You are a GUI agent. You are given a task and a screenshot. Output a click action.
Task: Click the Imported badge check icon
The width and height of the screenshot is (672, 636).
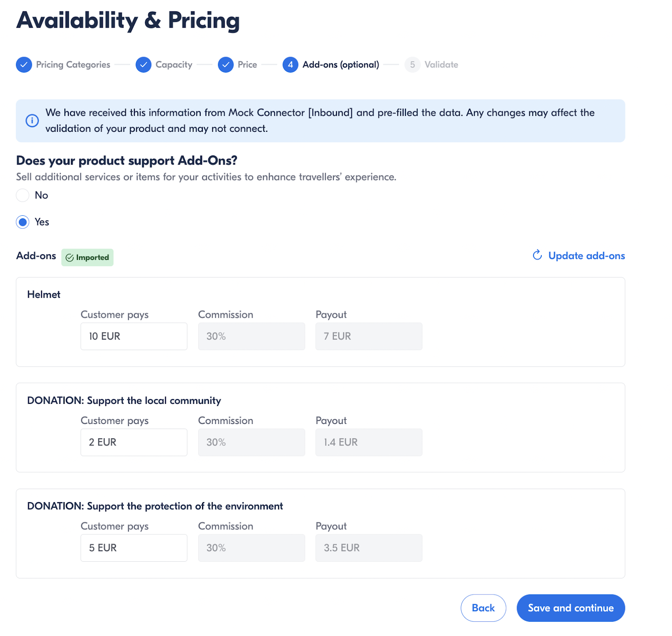tap(70, 258)
